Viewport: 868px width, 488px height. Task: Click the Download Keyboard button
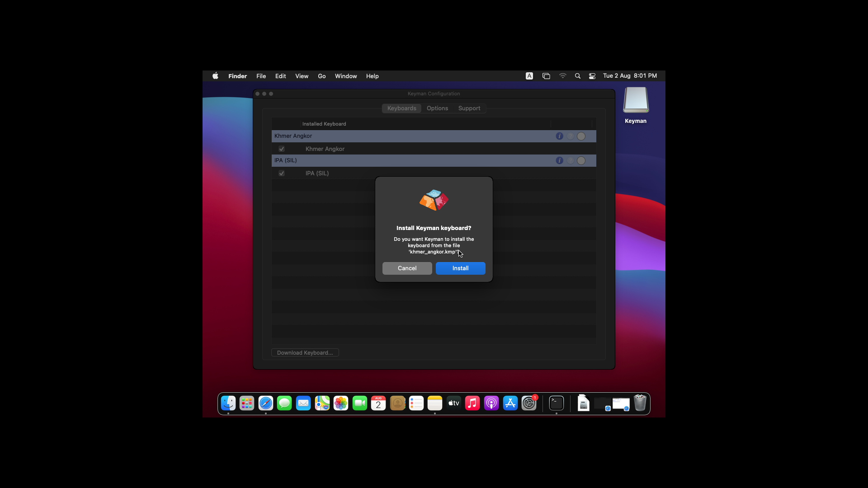pos(305,353)
